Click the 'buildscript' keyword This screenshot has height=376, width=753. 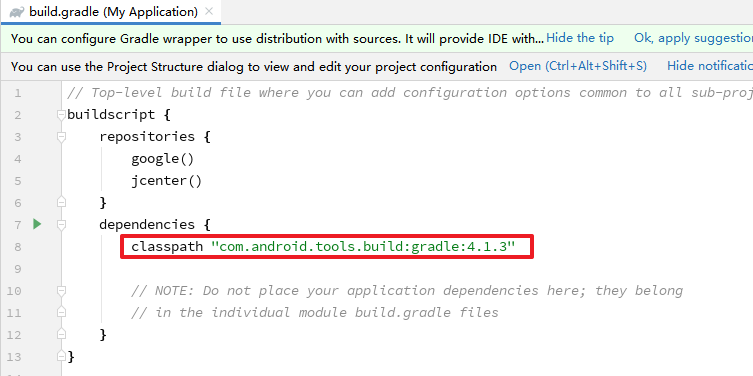click(x=111, y=115)
